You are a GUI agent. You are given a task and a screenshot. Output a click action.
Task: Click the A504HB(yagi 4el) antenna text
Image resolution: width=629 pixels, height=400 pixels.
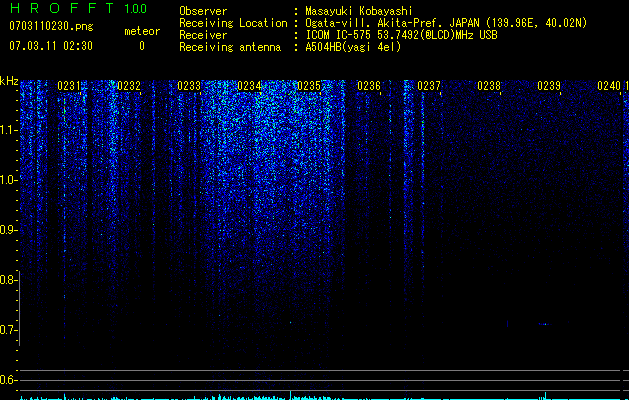(x=353, y=47)
